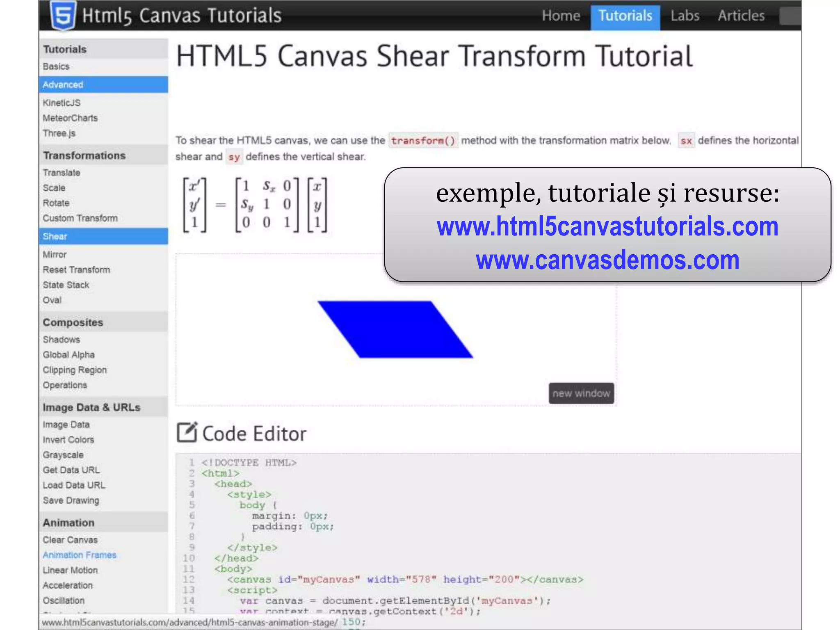This screenshot has height=630, width=840.
Task: Open the Labs nav item
Action: (685, 16)
